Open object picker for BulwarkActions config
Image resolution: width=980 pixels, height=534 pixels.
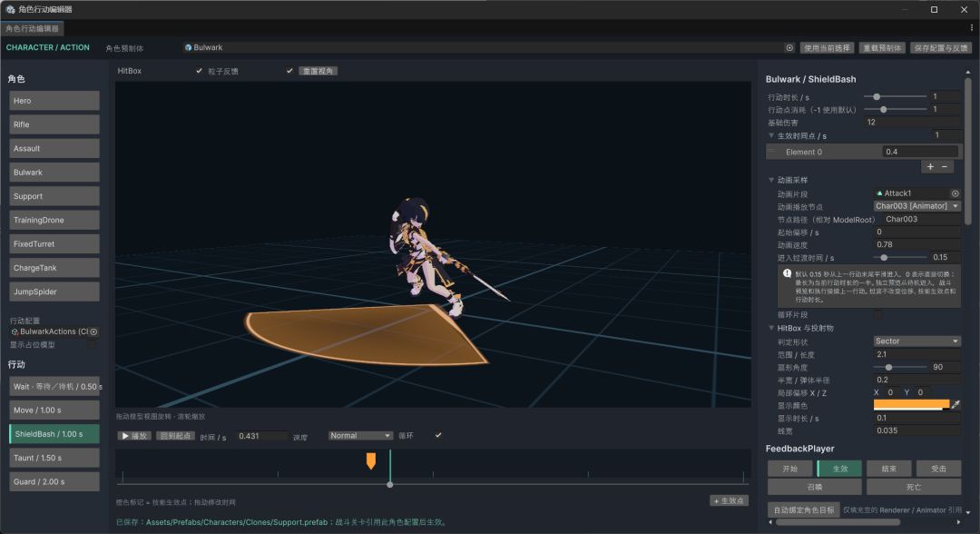click(93, 331)
